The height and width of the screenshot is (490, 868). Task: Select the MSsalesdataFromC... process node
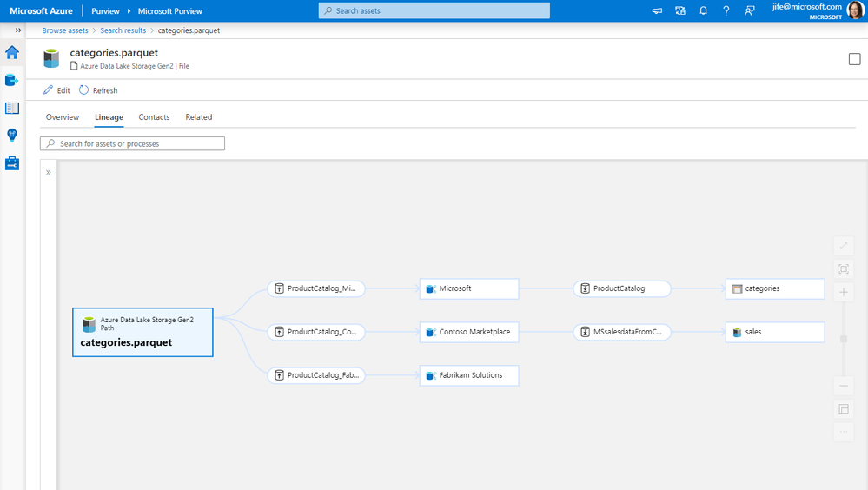(622, 332)
